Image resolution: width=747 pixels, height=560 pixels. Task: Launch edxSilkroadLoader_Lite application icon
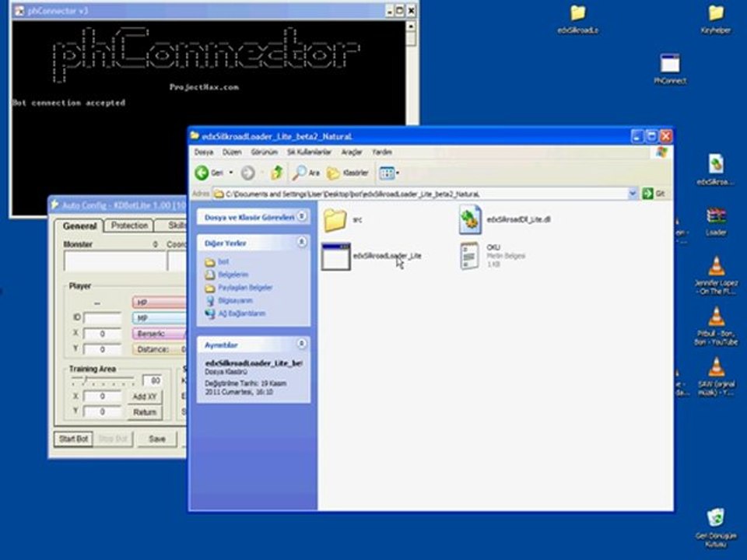(x=336, y=256)
